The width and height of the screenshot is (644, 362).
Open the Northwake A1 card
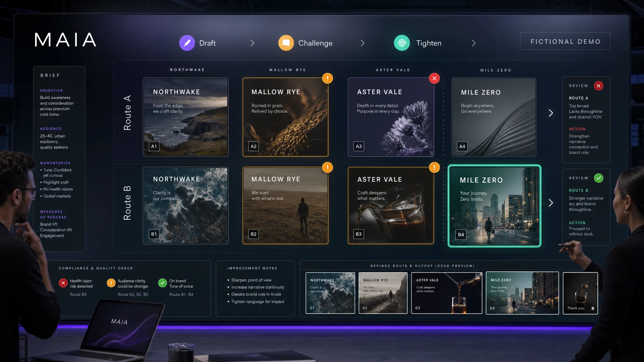[x=186, y=117]
